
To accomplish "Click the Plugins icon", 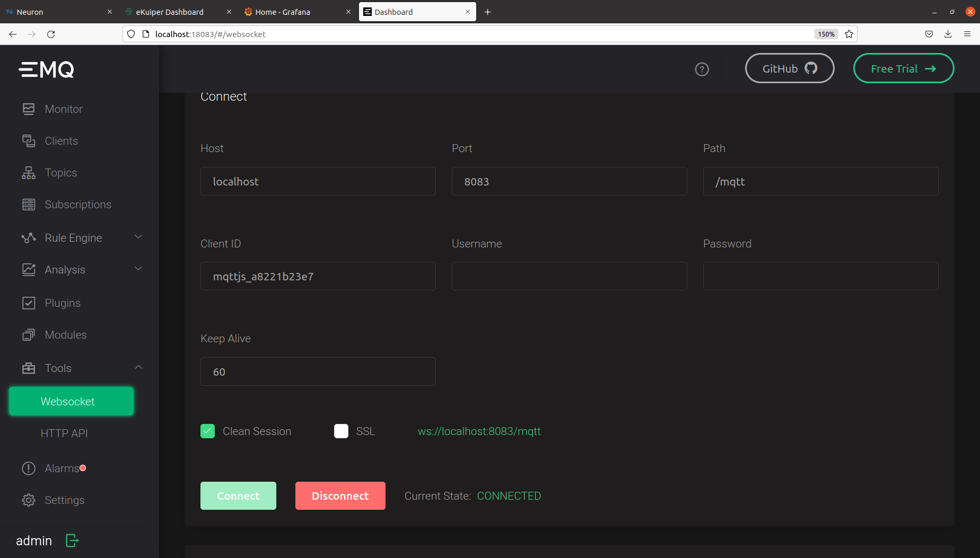I will coord(29,303).
